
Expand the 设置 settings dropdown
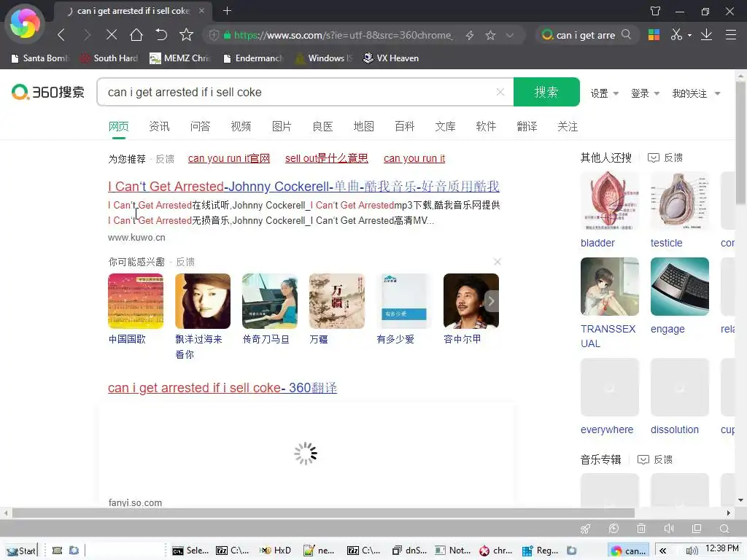click(605, 93)
